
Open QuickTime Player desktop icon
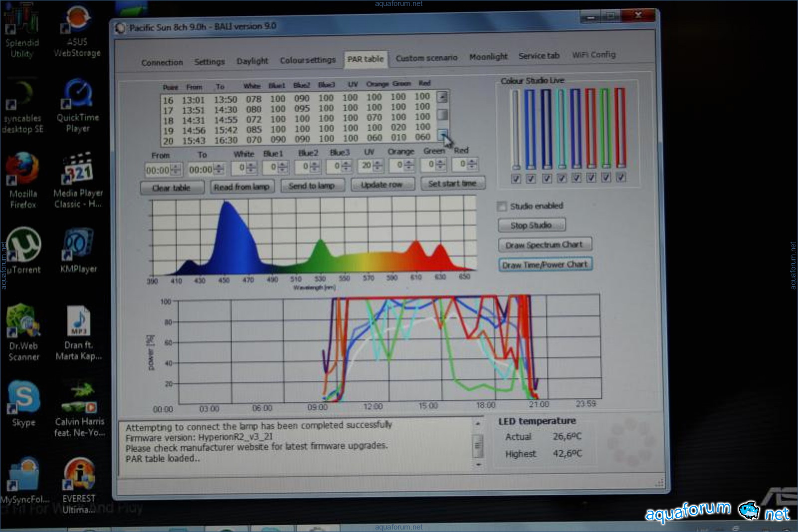point(77,96)
